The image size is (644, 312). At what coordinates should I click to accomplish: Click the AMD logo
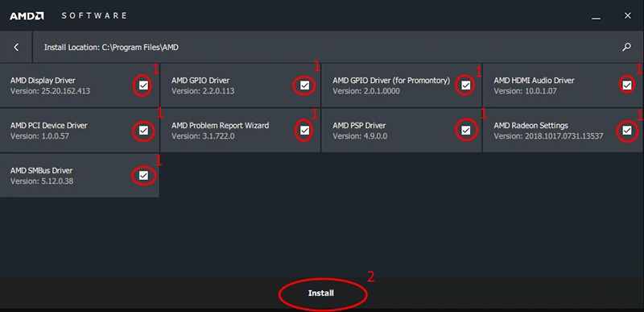(27, 16)
